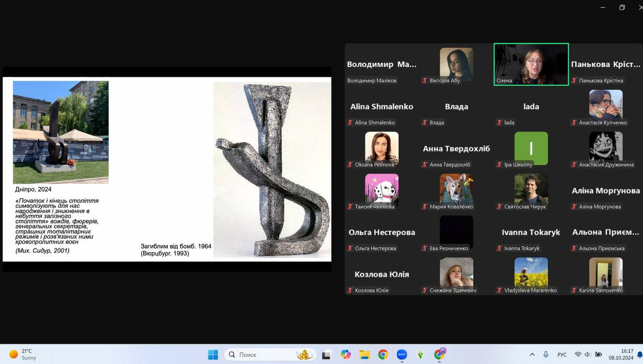Viewport: 643px width, 364px height.
Task: Select the active speaker Олена's video tile
Action: pos(531,64)
